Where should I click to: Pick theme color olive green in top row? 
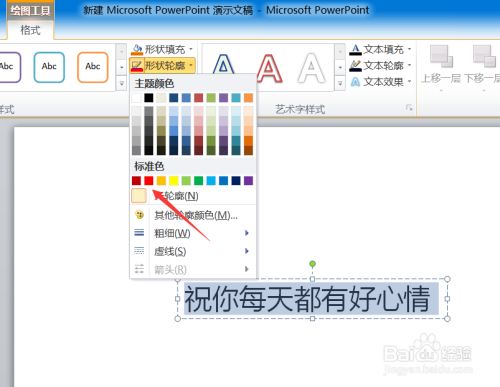click(211, 98)
